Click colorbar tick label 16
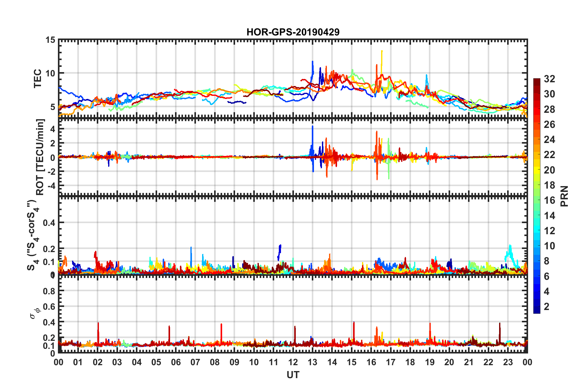The image size is (586, 392). 549,200
